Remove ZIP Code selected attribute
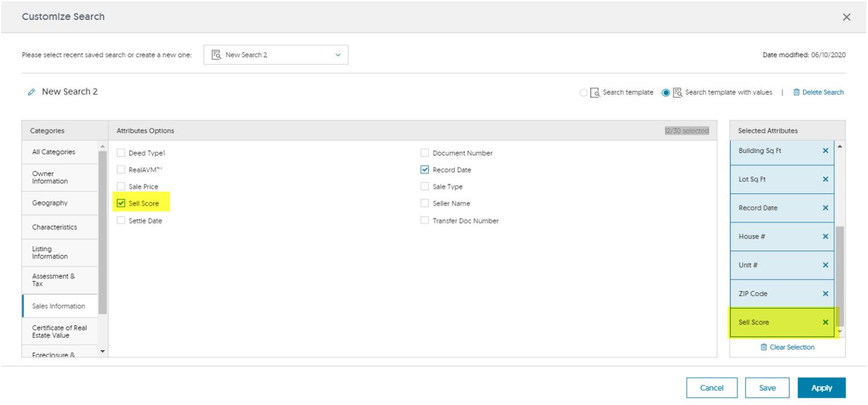The image size is (868, 405). click(x=825, y=294)
